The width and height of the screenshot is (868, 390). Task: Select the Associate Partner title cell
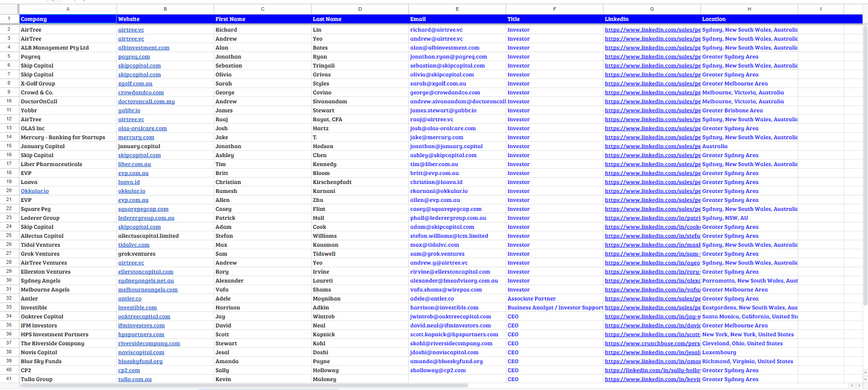(x=554, y=299)
